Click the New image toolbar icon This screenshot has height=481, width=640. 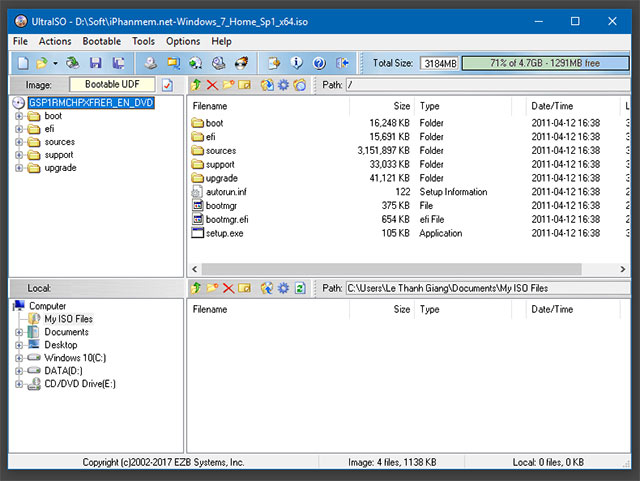tap(22, 63)
